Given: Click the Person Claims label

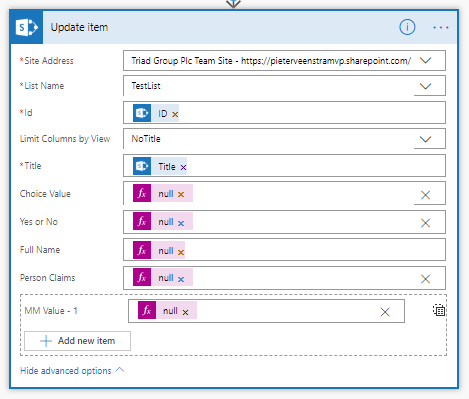Looking at the screenshot, I should pyautogui.click(x=47, y=278).
